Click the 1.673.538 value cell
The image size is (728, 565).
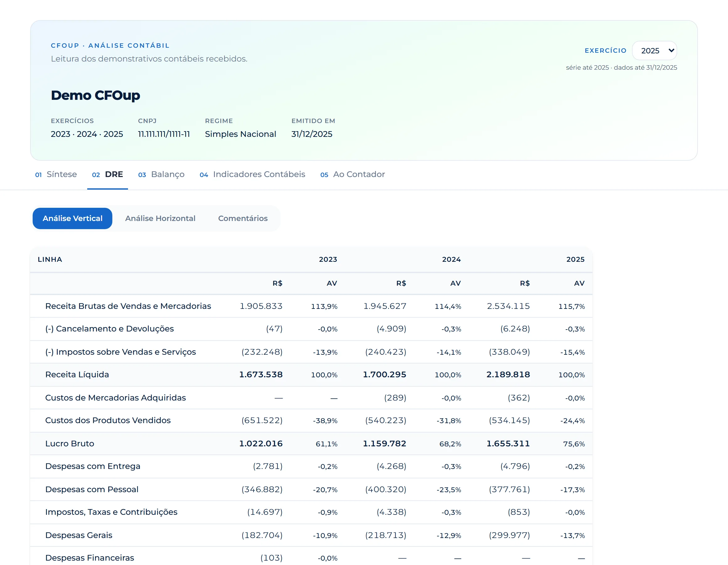tap(261, 374)
